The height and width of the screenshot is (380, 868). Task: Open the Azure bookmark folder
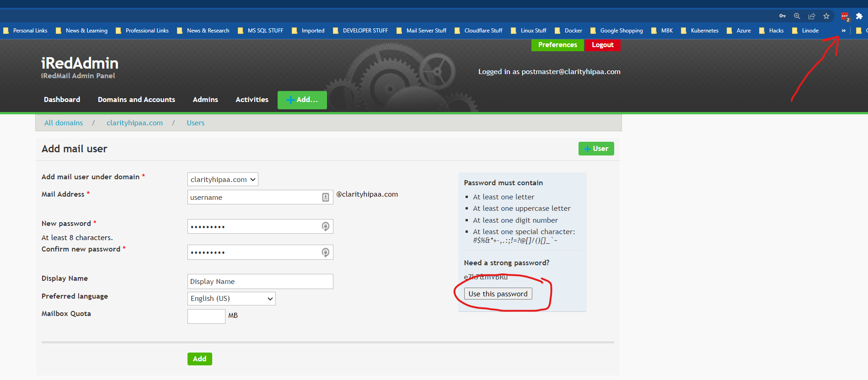pos(739,31)
